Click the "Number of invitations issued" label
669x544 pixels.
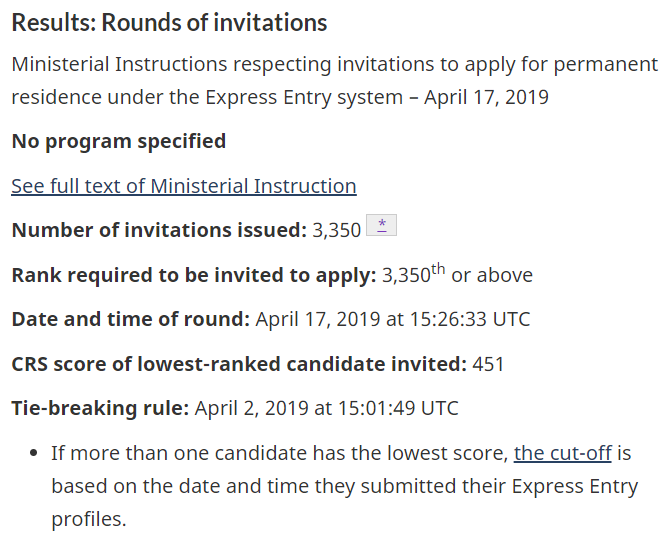pos(158,230)
